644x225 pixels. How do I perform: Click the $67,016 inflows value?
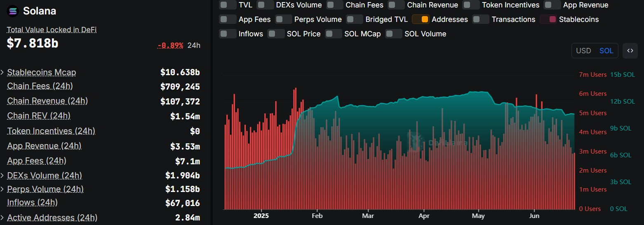click(x=183, y=203)
